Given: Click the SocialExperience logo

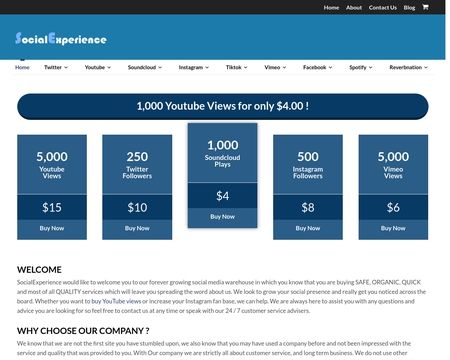Looking at the screenshot, I should (61, 39).
